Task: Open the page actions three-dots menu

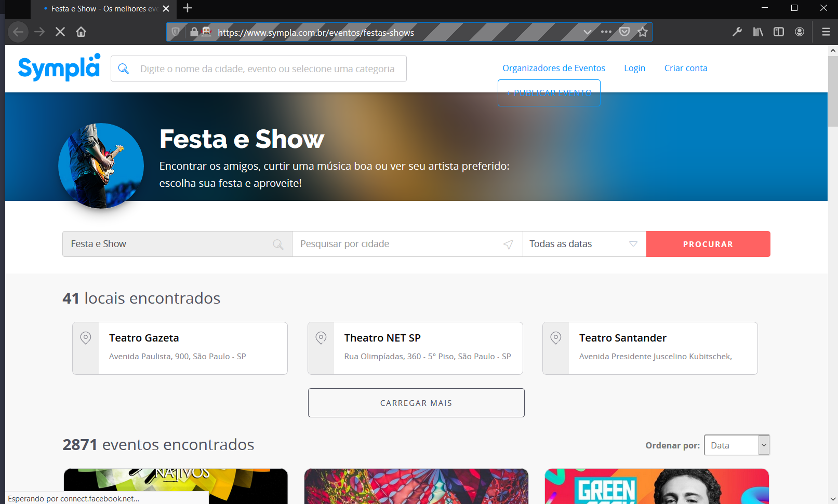Action: pos(606,32)
